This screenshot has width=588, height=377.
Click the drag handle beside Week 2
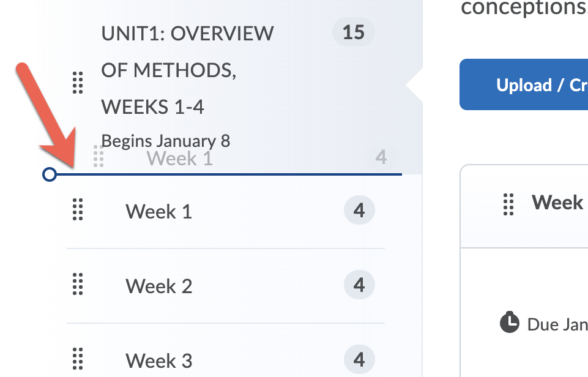(x=78, y=285)
